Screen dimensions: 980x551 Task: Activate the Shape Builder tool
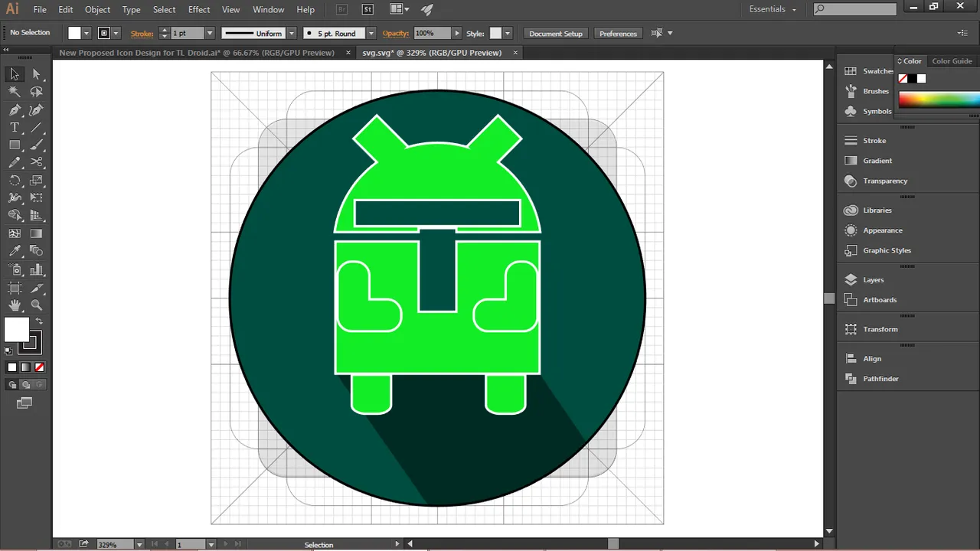(x=15, y=216)
